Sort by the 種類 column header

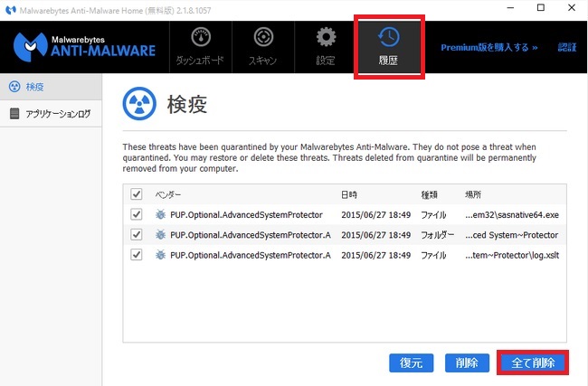[x=430, y=194]
